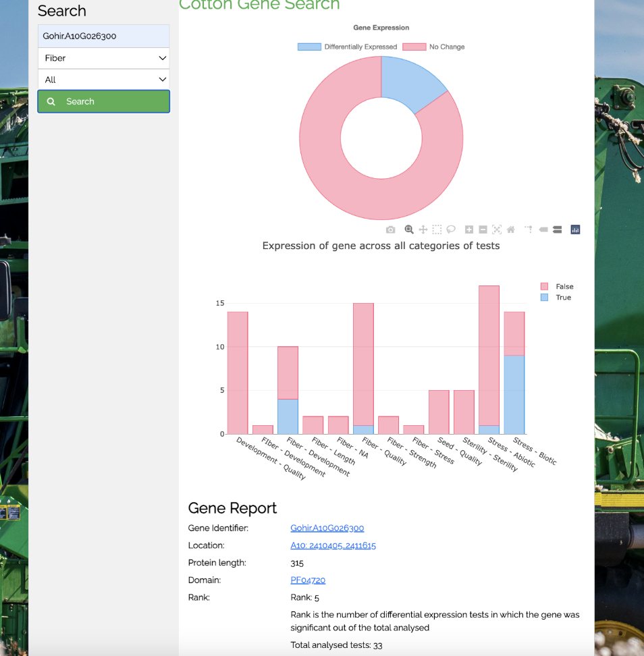Select the Box Select tool
Viewport: 644px width, 656px height.
pyautogui.click(x=437, y=229)
